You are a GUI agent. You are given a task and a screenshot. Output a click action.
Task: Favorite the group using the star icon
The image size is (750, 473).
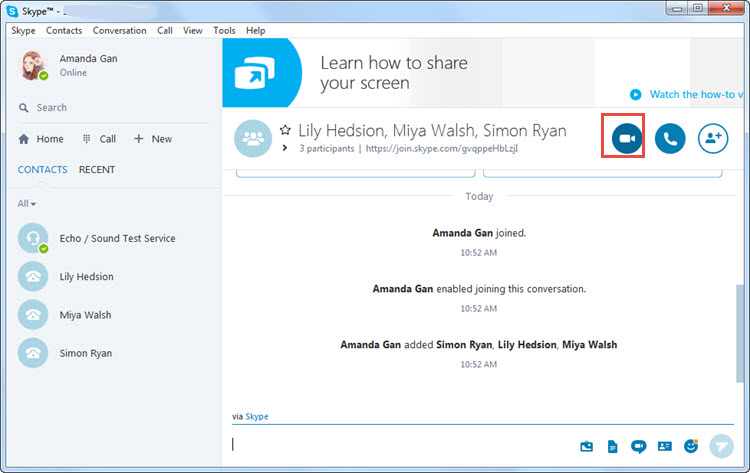pyautogui.click(x=285, y=130)
